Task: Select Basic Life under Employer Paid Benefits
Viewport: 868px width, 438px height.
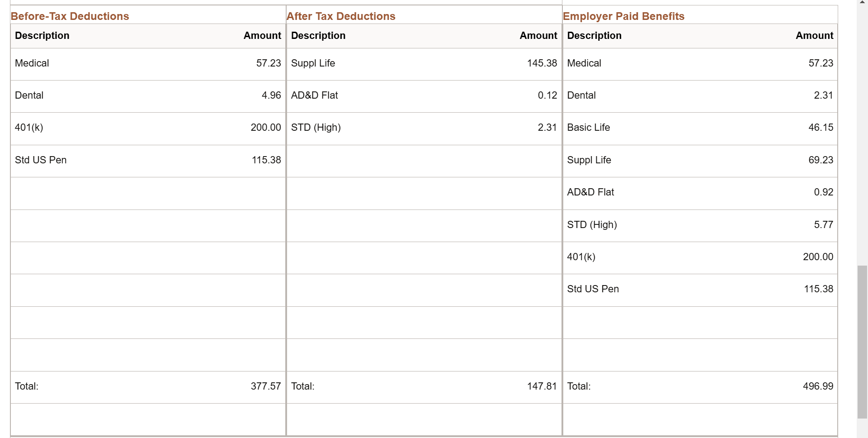Action: tap(588, 128)
